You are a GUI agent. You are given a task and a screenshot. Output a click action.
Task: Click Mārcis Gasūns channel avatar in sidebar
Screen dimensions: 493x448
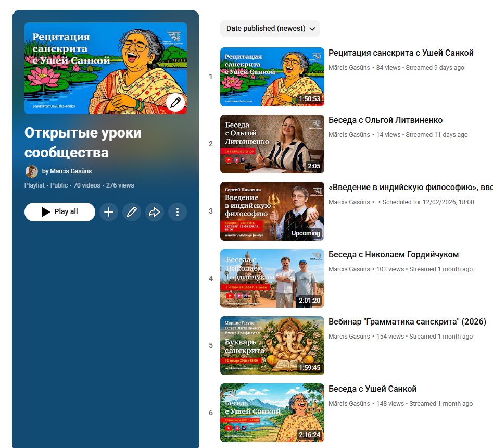pos(32,171)
